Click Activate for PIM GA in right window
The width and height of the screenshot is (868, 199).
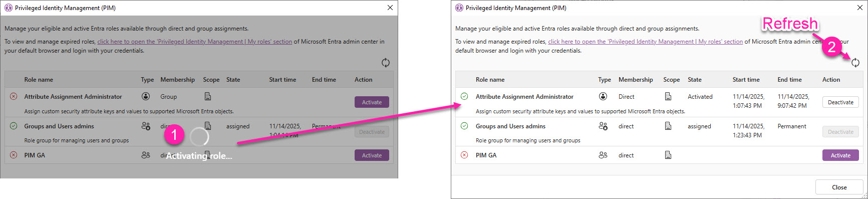pos(840,155)
